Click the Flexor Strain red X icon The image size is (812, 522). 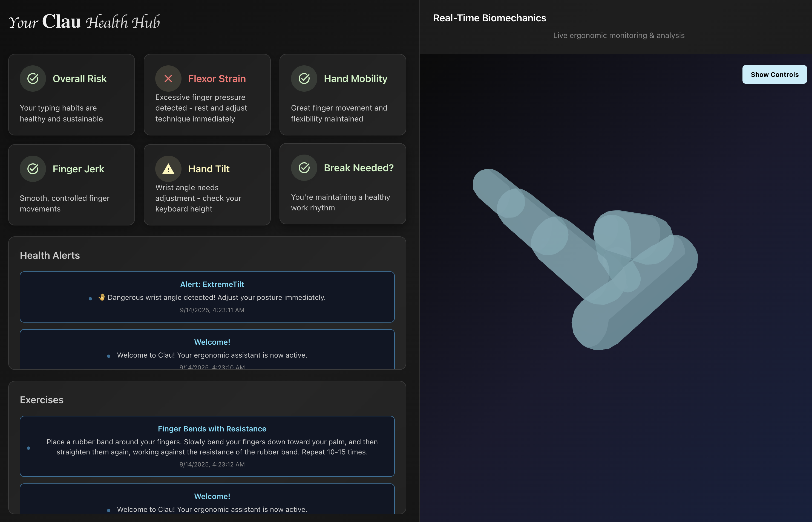point(168,79)
